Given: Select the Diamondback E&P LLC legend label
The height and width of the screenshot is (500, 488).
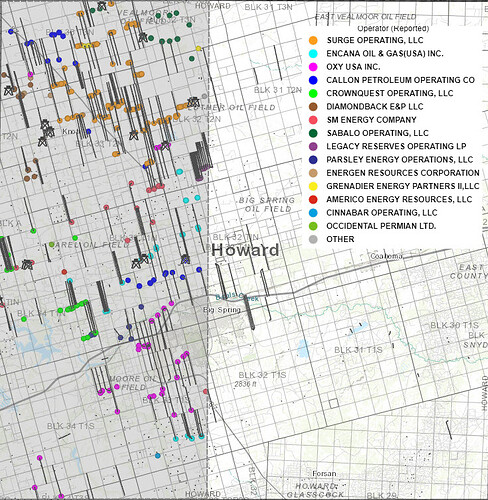Looking at the screenshot, I should click(x=375, y=107).
